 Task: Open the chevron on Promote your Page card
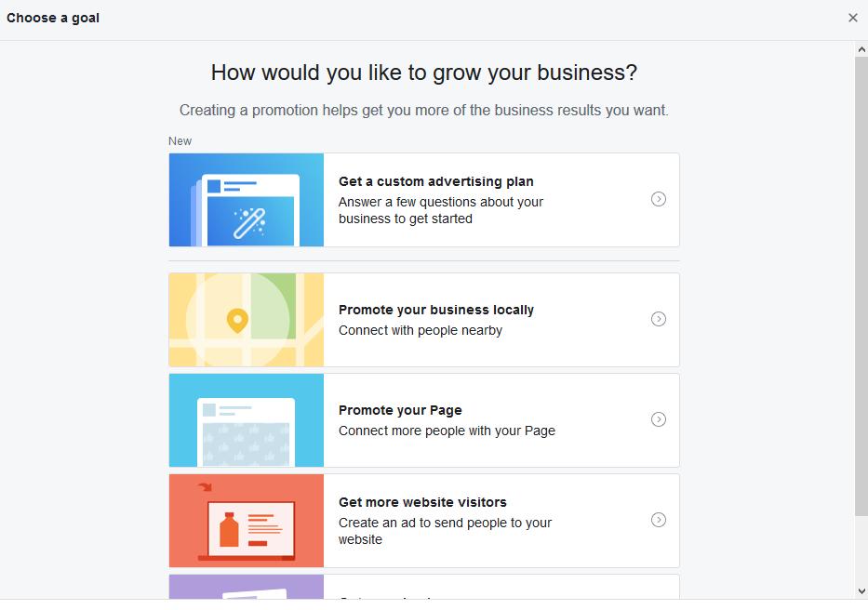pos(659,420)
